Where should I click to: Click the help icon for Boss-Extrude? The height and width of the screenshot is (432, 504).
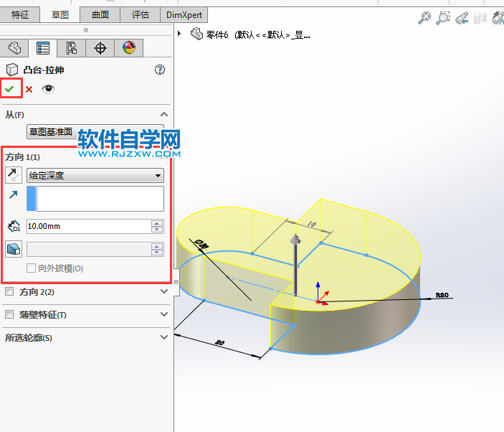pos(160,70)
